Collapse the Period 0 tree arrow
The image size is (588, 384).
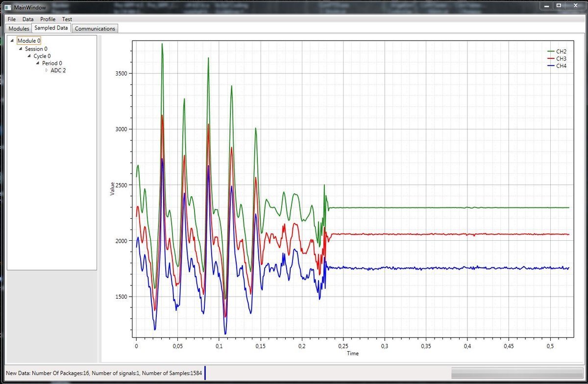37,63
